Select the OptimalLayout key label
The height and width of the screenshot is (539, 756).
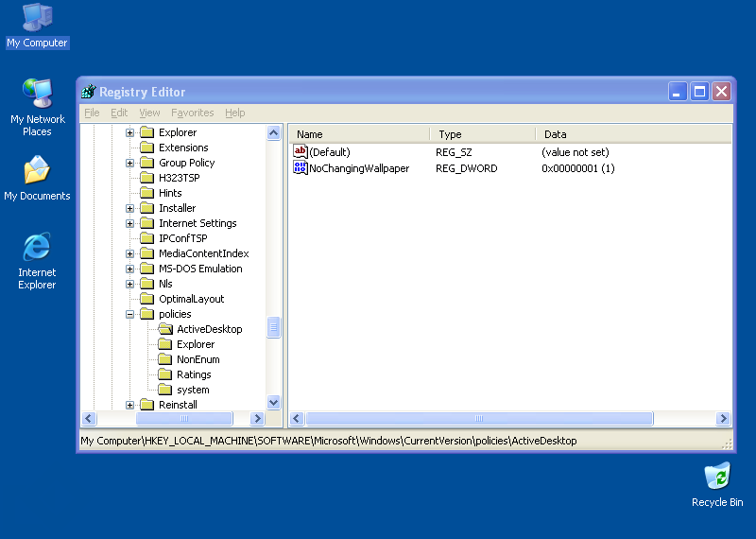click(x=192, y=299)
